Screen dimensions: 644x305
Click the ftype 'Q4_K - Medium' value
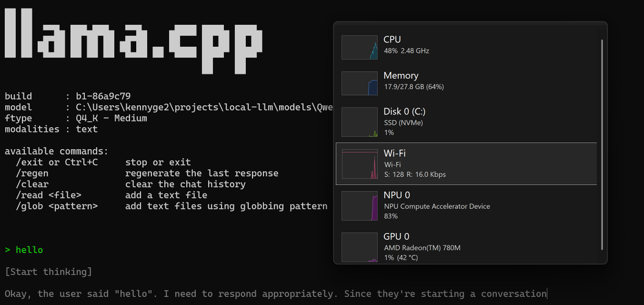111,118
